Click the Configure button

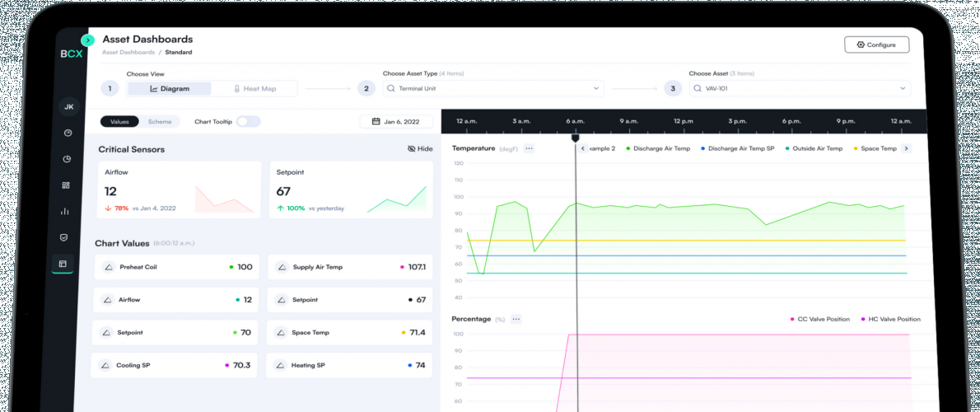click(876, 44)
